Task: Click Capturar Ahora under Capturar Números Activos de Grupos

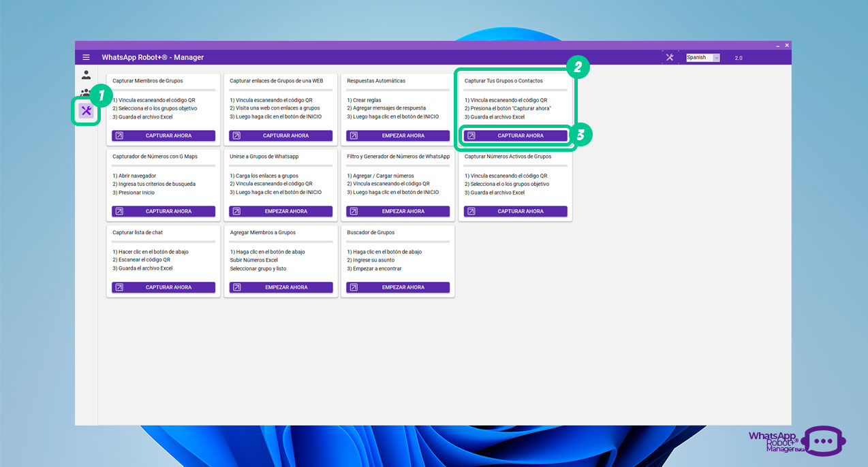Action: click(516, 211)
